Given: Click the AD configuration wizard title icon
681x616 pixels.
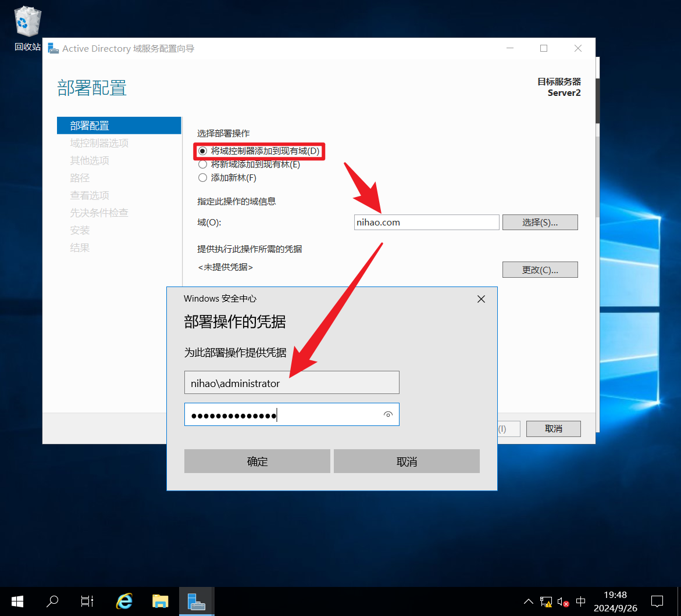Looking at the screenshot, I should 53,48.
